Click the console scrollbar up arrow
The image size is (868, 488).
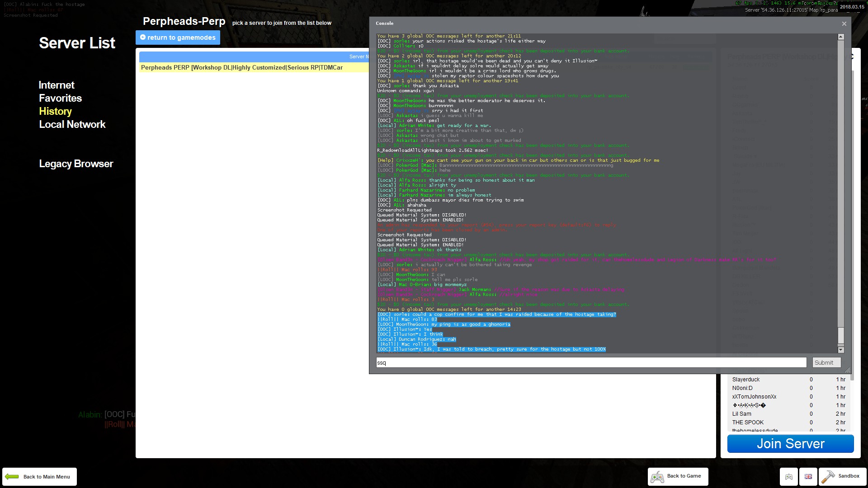click(841, 37)
